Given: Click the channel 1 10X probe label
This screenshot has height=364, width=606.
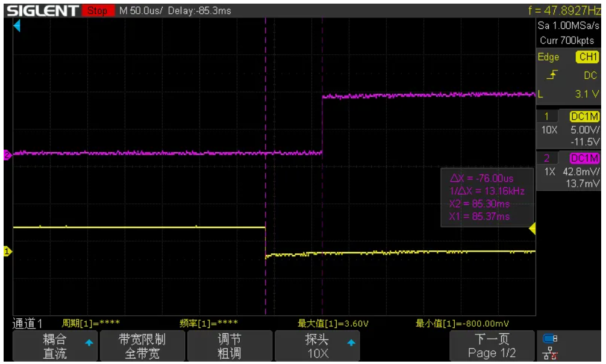Looking at the screenshot, I should pos(549,130).
